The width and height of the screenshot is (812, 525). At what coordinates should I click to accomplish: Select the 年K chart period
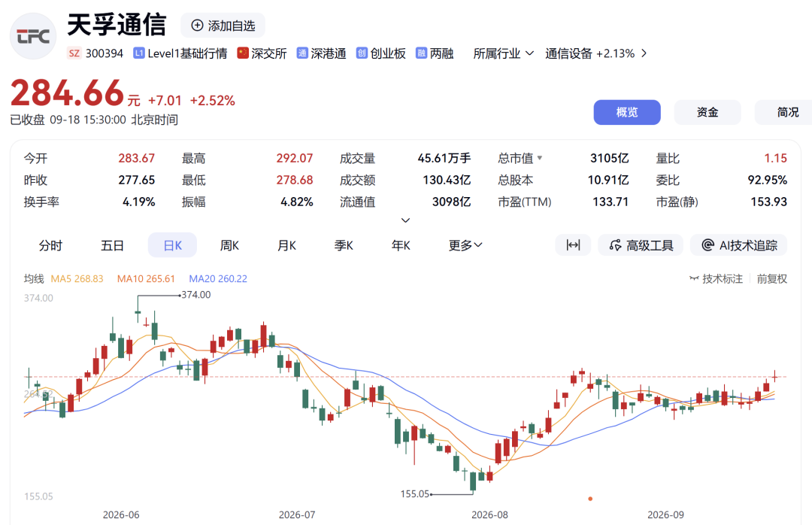tap(401, 246)
